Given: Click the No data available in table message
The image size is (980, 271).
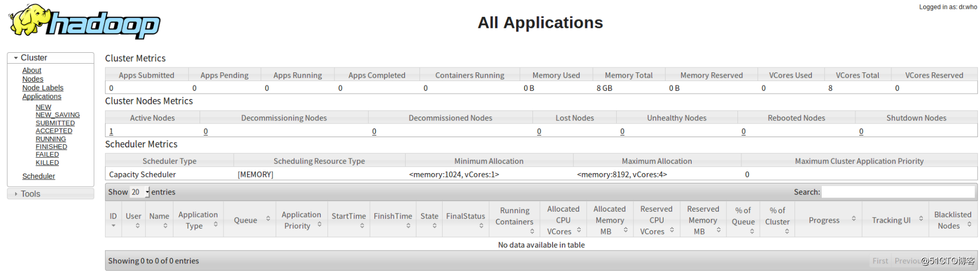Looking at the screenshot, I should (x=541, y=245).
